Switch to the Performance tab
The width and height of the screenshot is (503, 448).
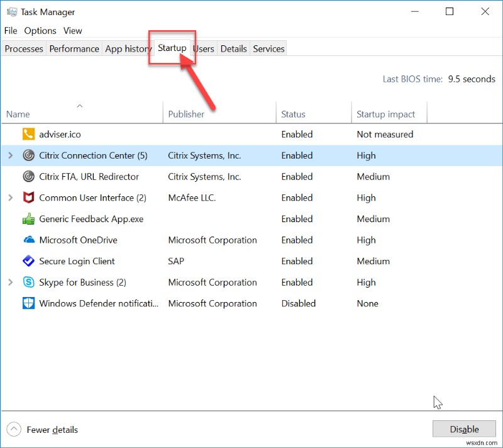tap(74, 48)
